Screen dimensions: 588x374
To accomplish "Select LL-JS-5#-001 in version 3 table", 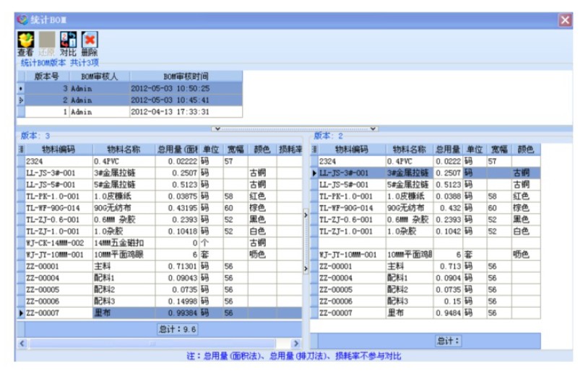I will coord(59,184).
